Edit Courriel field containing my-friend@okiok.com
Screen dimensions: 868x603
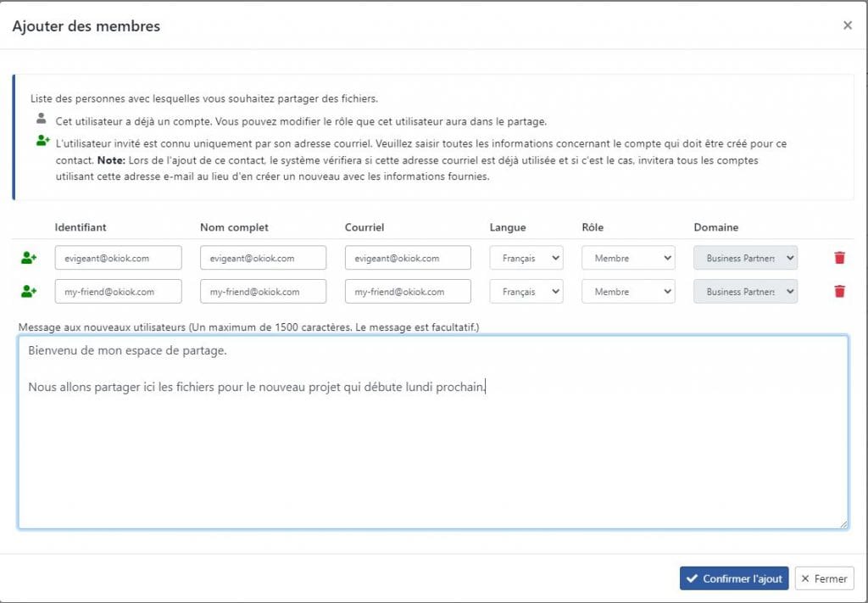[x=408, y=292]
